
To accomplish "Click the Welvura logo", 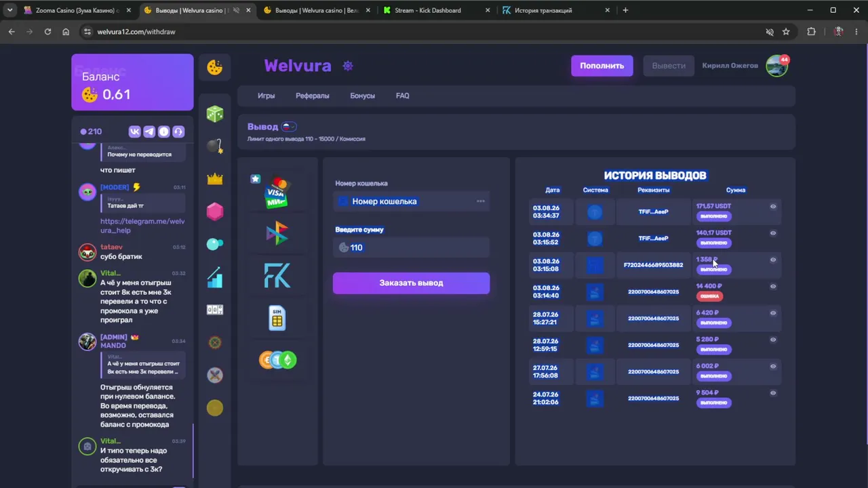I will [298, 66].
